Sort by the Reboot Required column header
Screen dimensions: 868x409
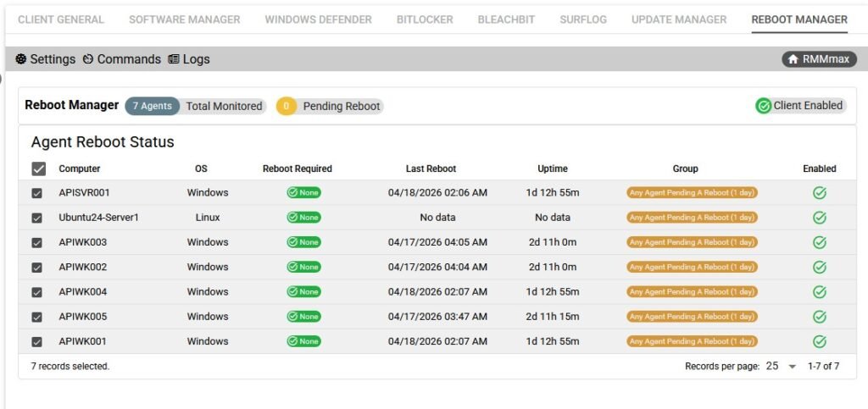click(298, 169)
